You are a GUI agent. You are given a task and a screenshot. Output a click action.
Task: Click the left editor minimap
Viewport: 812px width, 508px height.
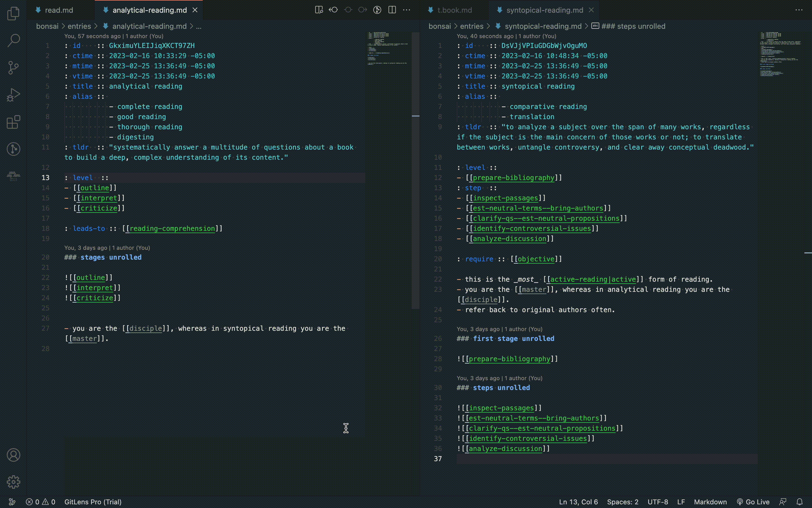388,49
